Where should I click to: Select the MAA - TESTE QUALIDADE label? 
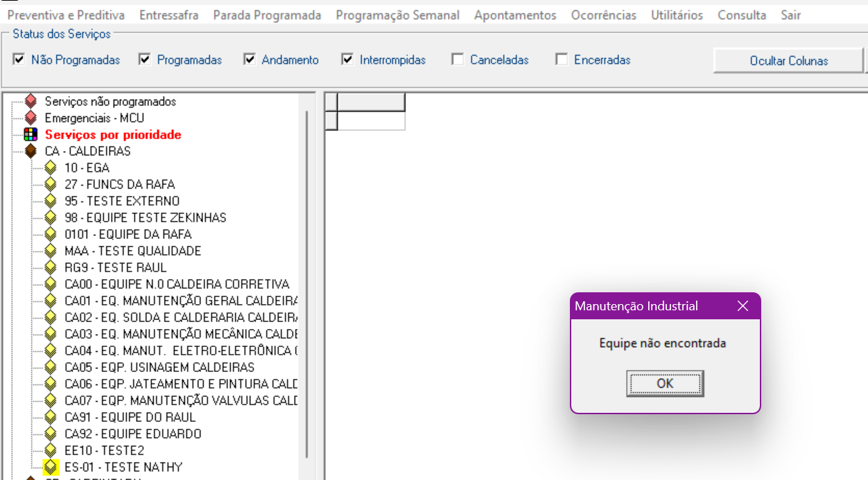[133, 251]
